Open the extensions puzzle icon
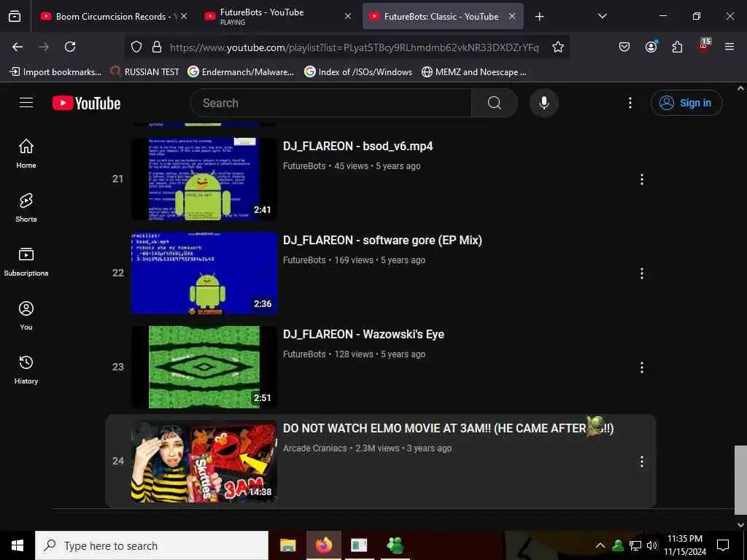The image size is (747, 560). tap(677, 47)
